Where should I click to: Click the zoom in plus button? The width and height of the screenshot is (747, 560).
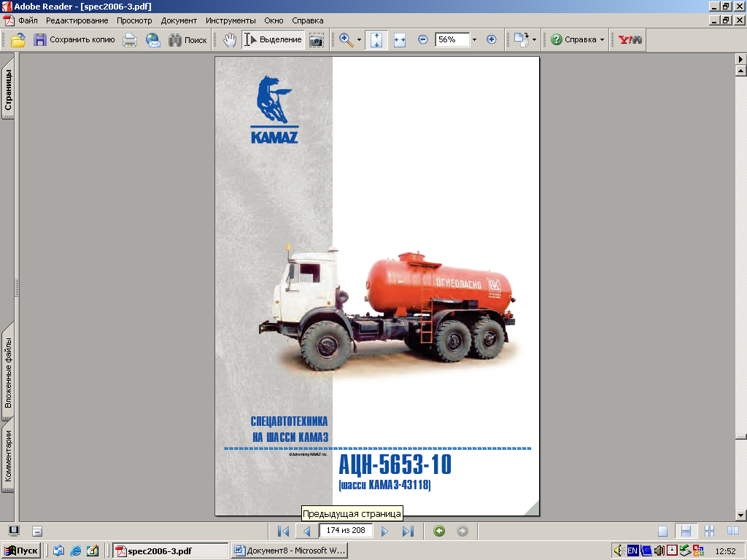(491, 39)
